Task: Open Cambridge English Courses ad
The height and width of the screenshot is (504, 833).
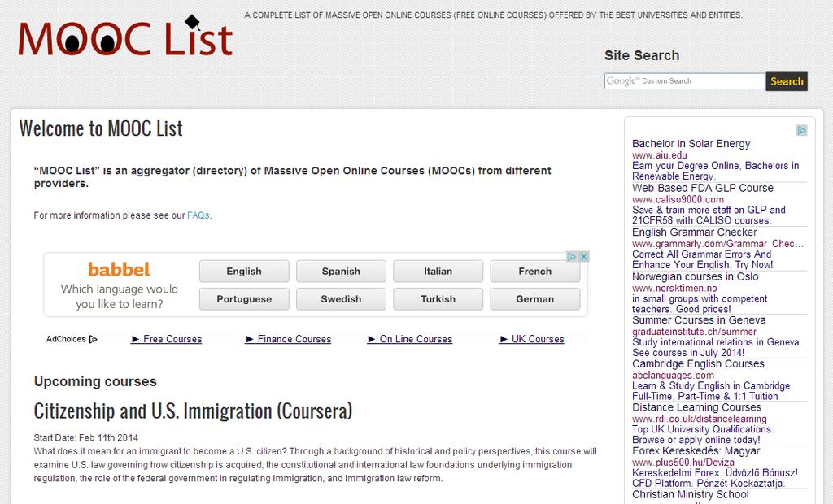Action: (698, 364)
